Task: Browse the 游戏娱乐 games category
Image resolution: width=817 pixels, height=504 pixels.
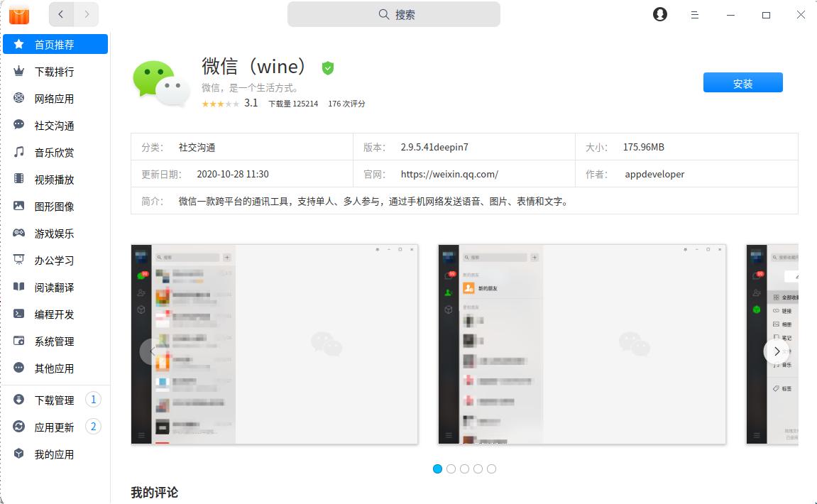Action: (54, 233)
